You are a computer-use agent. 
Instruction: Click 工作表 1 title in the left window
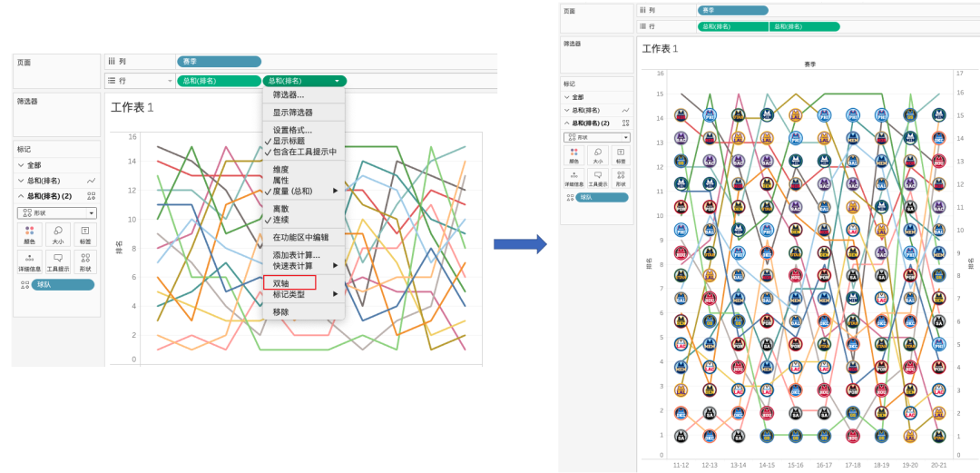[132, 108]
